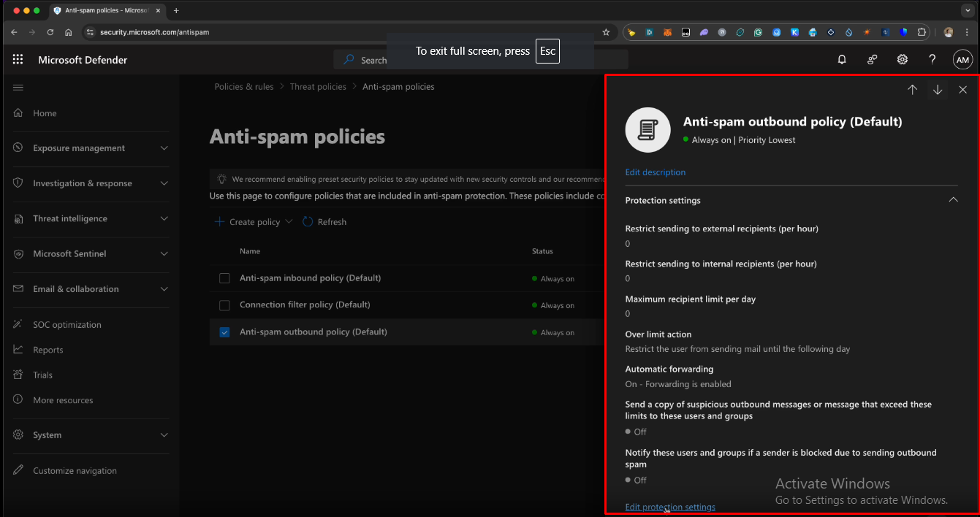Screen dimensions: 980x517
Task: Click the Edit protection settings link
Action: click(x=670, y=507)
